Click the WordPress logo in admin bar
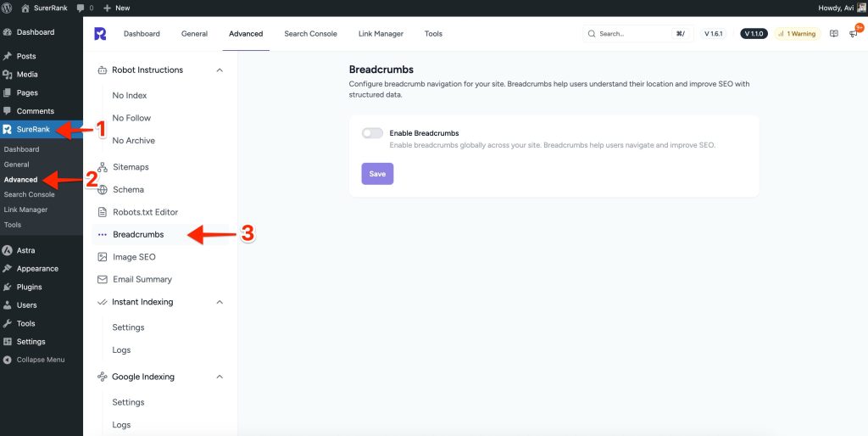The image size is (868, 436). (x=8, y=8)
